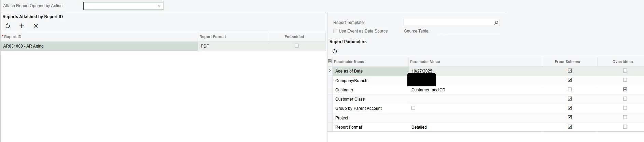Toggle Overridden checkbox for Customer parameter
The height and width of the screenshot is (142, 644).
625,90
